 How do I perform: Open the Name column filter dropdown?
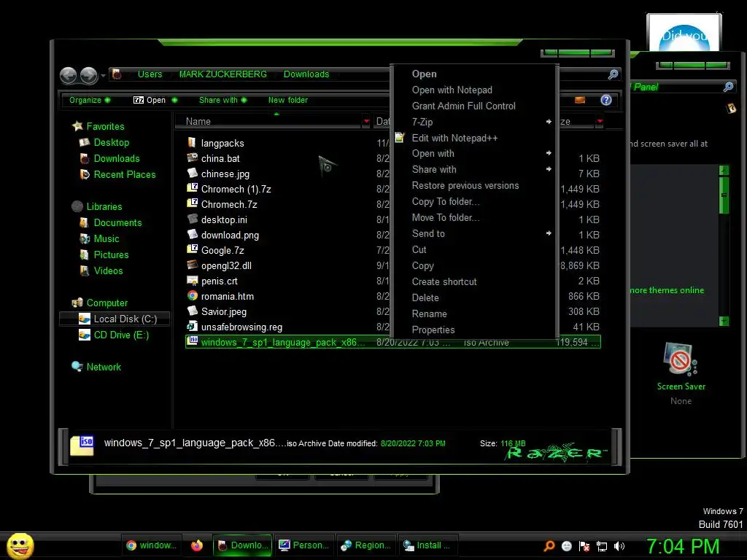click(x=366, y=122)
